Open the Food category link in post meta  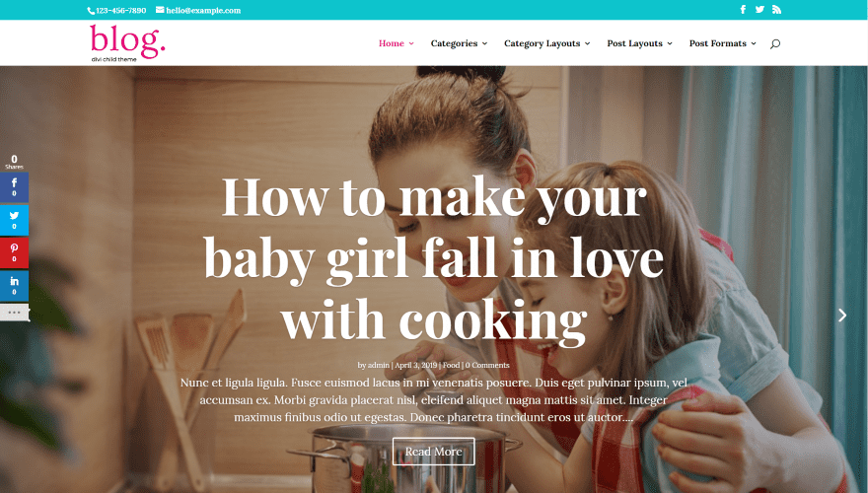[451, 365]
